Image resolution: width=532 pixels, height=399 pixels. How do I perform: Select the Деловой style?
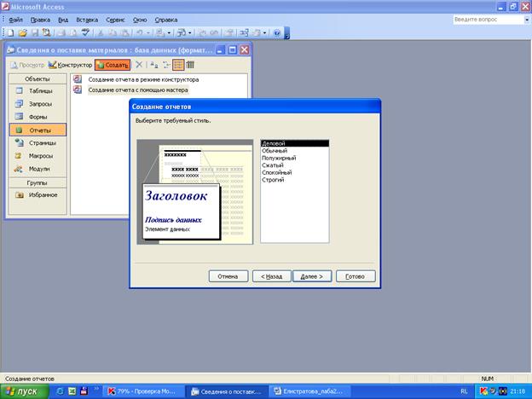coord(295,143)
